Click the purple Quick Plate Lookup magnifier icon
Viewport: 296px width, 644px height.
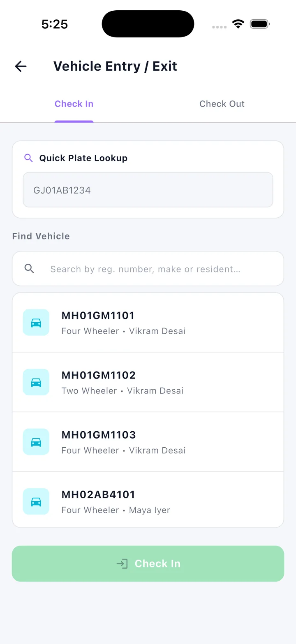(28, 158)
